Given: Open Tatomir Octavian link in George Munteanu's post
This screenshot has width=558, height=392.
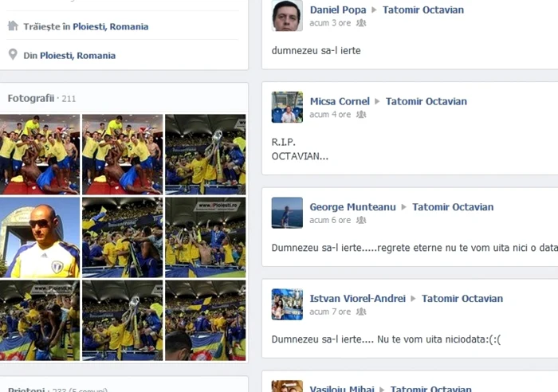Looking at the screenshot, I should 453,207.
